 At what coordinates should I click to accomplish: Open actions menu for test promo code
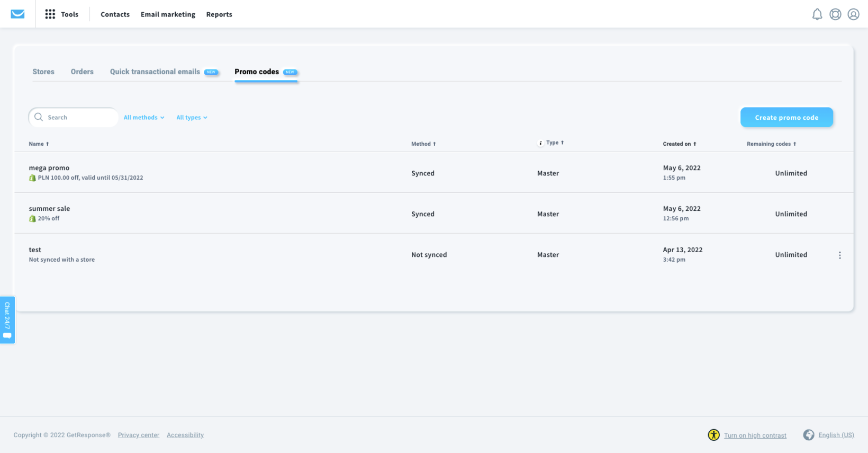click(x=839, y=255)
